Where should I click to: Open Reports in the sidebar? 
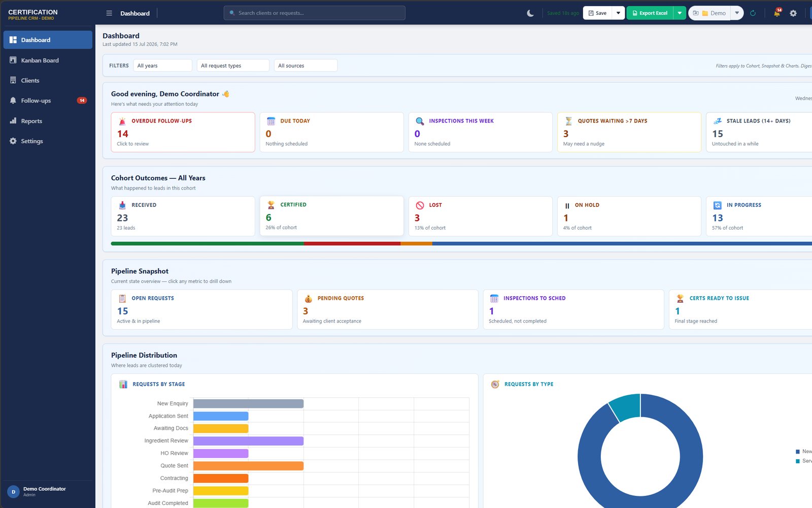48,121
